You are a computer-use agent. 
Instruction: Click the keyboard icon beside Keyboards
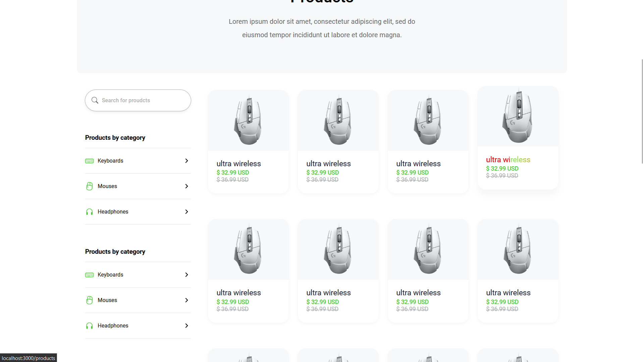[x=89, y=161]
